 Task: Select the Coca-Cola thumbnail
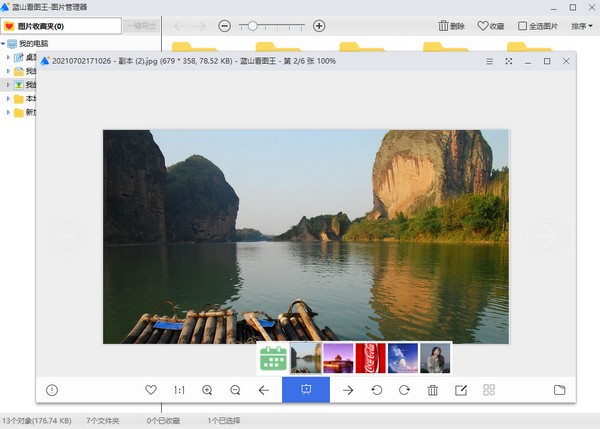370,358
